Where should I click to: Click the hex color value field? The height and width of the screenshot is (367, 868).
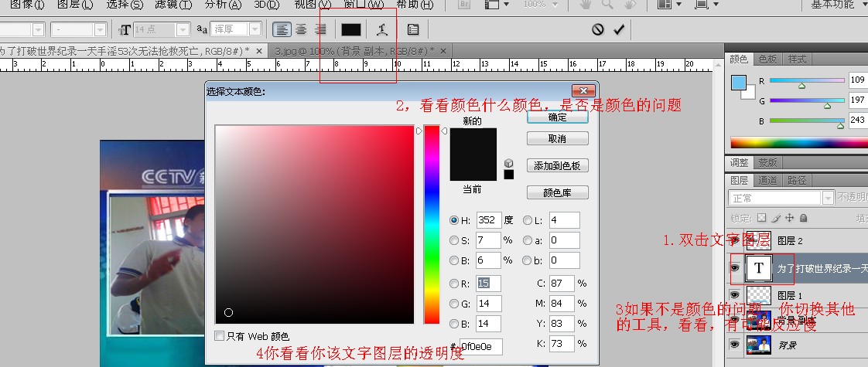[x=480, y=347]
